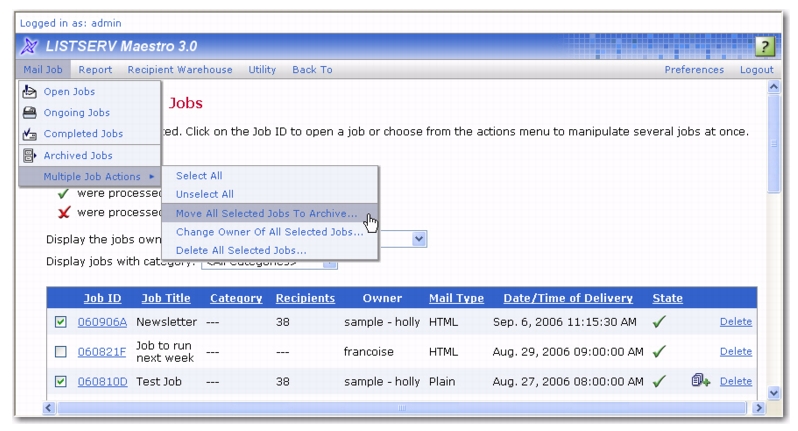This screenshot has height=431, width=798.
Task: Sort table by Recipients header
Action: (x=305, y=298)
